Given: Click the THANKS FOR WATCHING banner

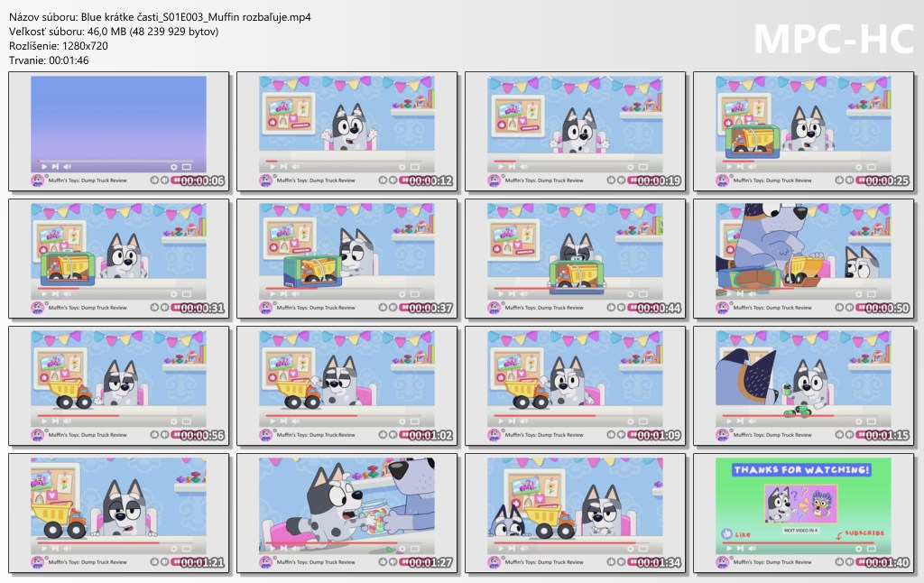Looking at the screenshot, I should (x=801, y=470).
